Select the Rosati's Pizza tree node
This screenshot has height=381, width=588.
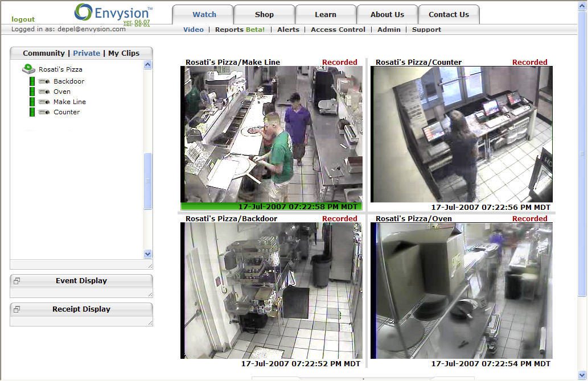60,69
